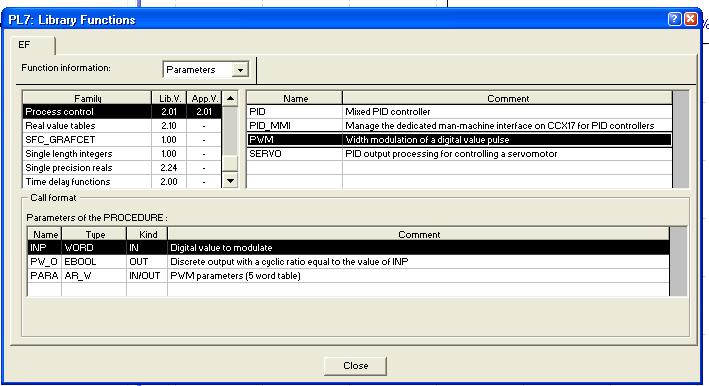Click the 2.00 library version cell
Screen dimensions: 709x386
pos(169,182)
